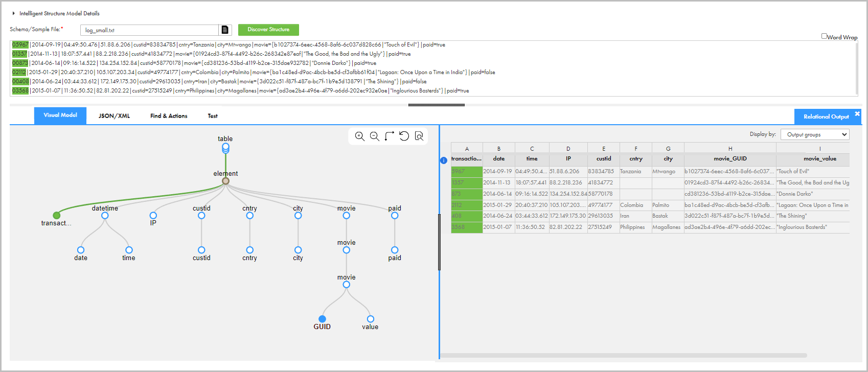Browse for schema sample file icon
The height and width of the screenshot is (372, 868).
pos(225,30)
